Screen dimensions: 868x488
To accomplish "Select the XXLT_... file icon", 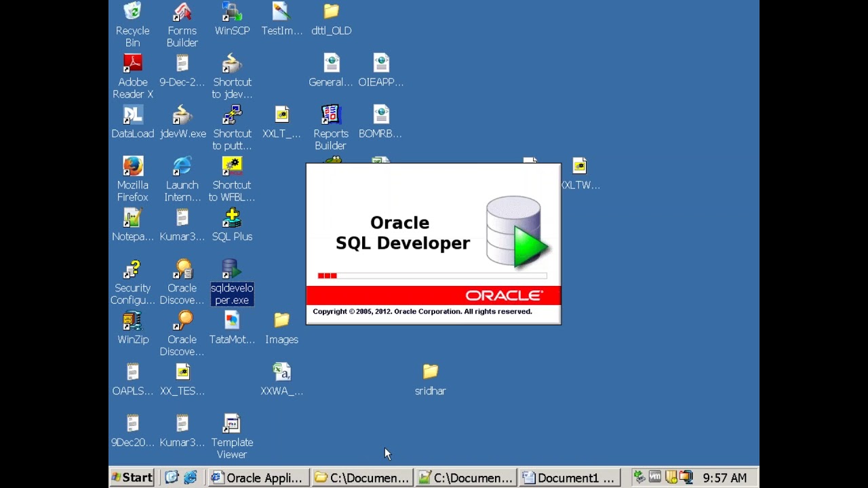I will point(281,122).
